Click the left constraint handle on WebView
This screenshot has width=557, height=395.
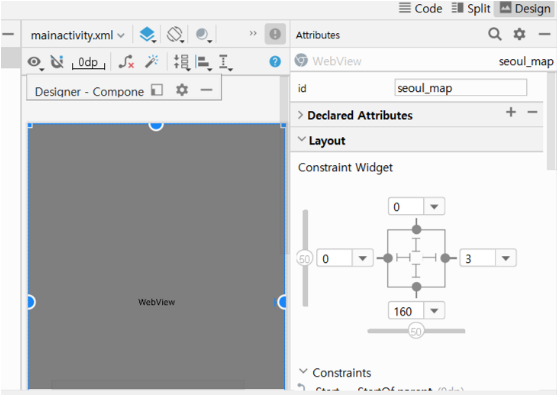click(31, 302)
